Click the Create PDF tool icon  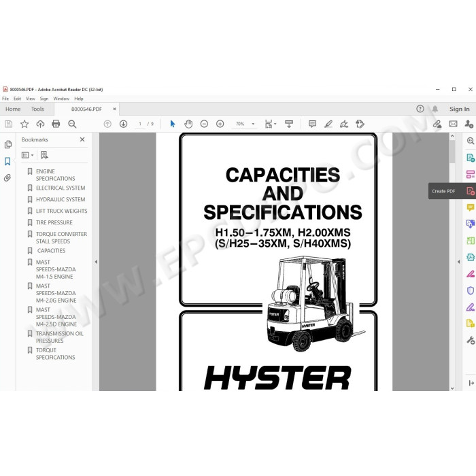pyautogui.click(x=471, y=191)
